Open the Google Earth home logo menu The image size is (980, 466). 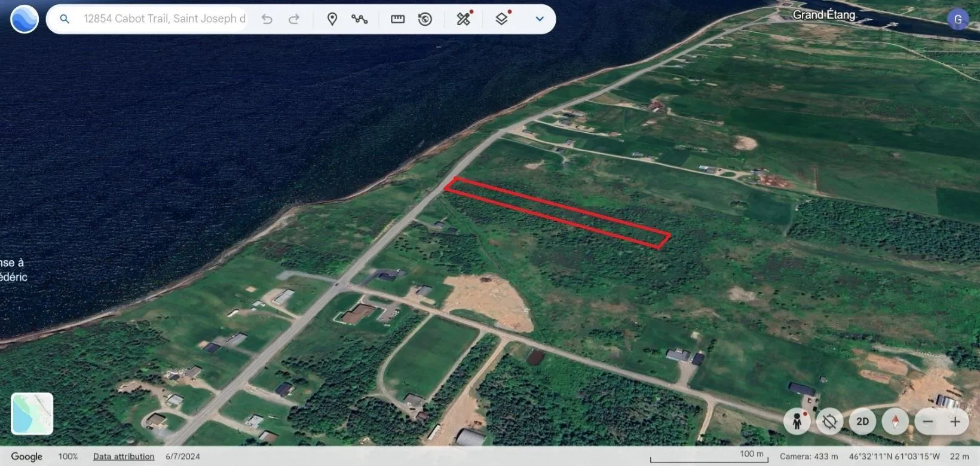24,19
